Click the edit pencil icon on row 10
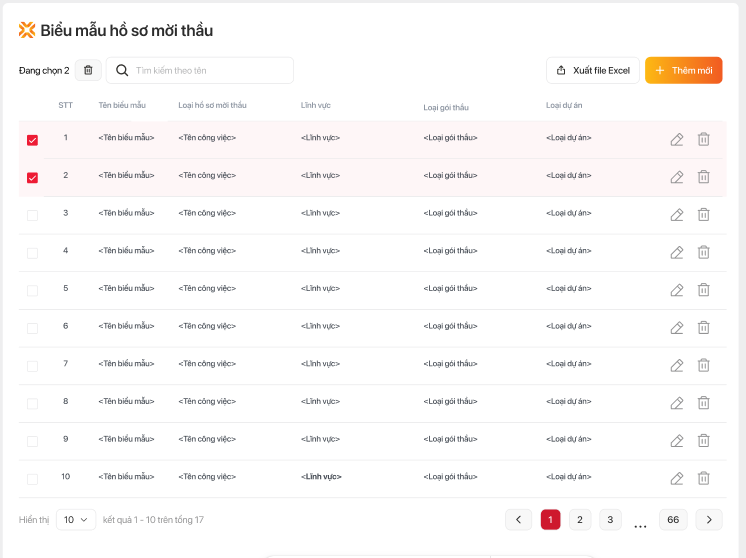 pyautogui.click(x=677, y=478)
